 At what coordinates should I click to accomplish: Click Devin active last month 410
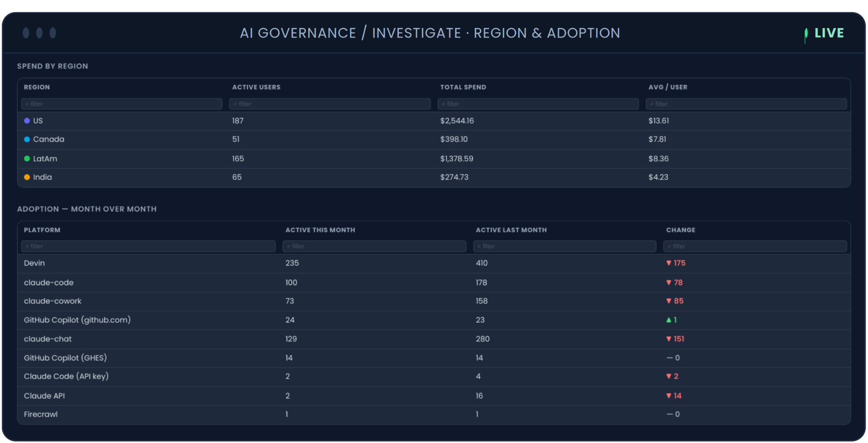tap(481, 263)
